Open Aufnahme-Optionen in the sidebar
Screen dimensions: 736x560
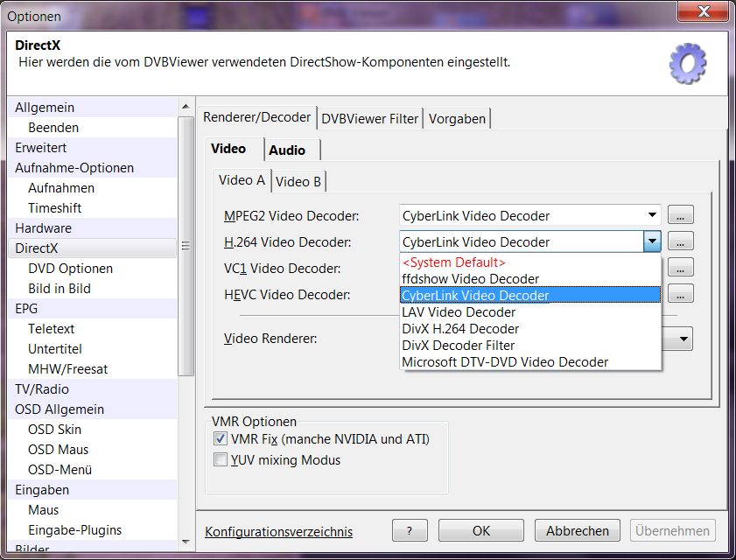[x=93, y=168]
